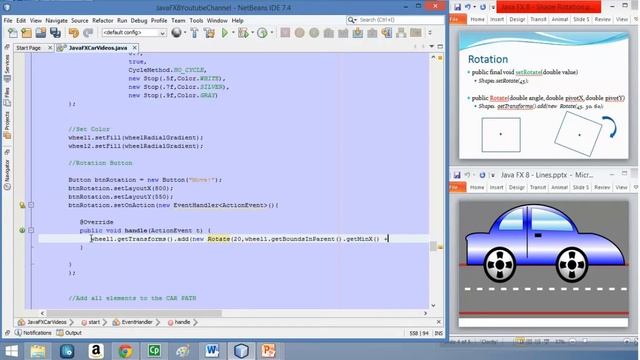Open the Debug menu
Image resolution: width=640 pixels, height=360 pixels.
[x=139, y=20]
